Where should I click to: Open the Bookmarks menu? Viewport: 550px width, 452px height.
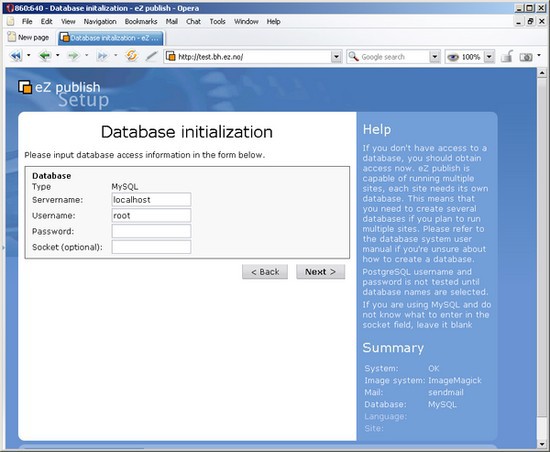[141, 21]
